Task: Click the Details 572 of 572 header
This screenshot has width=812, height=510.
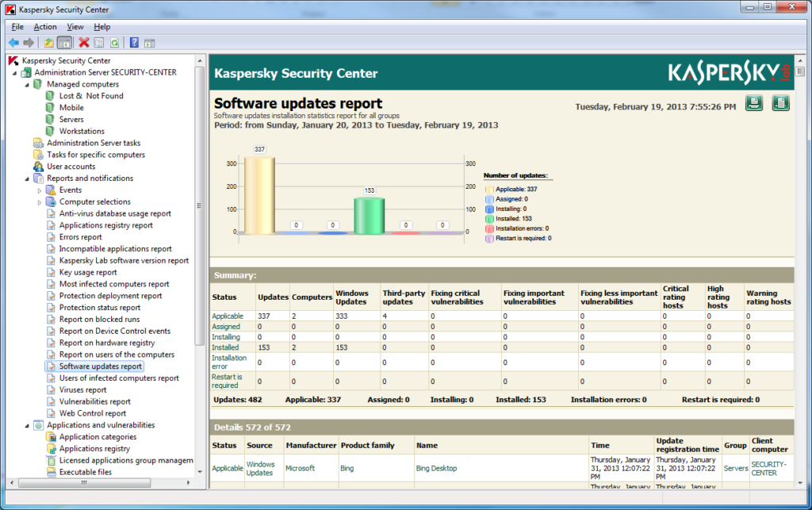Action: [252, 428]
